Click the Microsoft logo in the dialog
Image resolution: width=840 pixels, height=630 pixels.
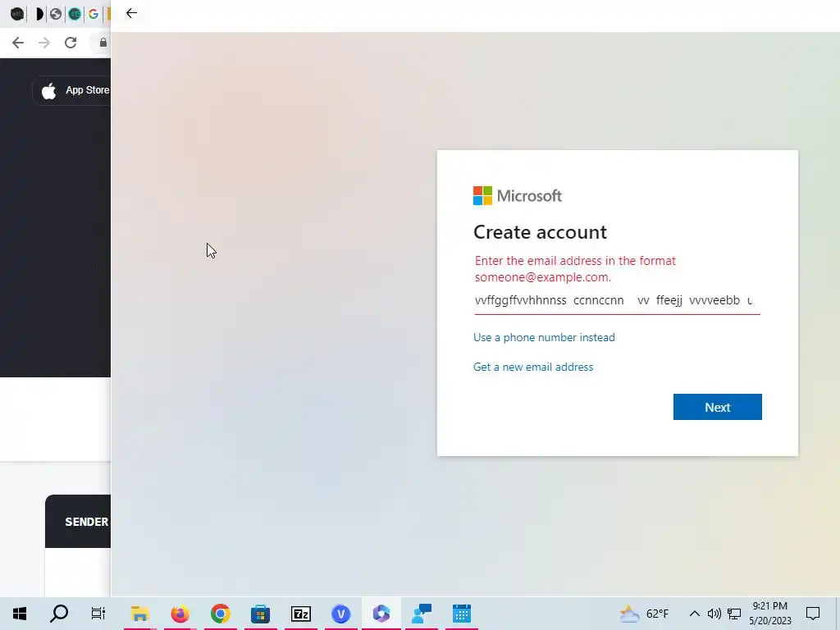click(x=518, y=195)
